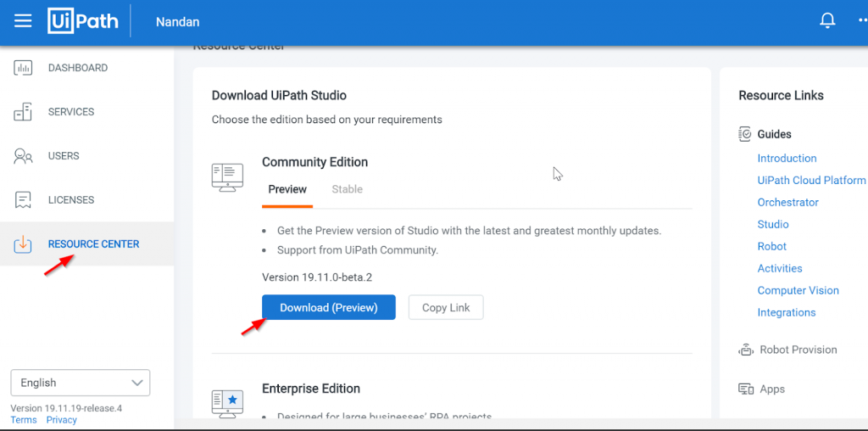868x431 pixels.
Task: Click the Resource Center download icon
Action: 23,243
